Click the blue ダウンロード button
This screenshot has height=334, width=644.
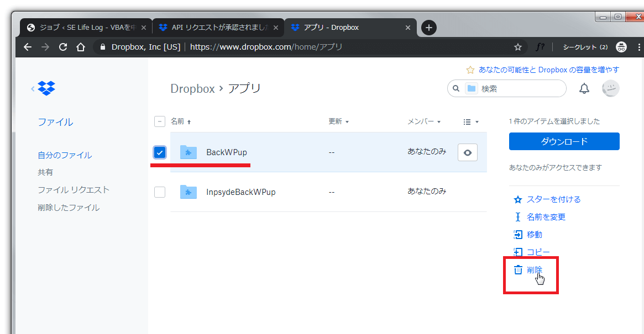point(564,141)
